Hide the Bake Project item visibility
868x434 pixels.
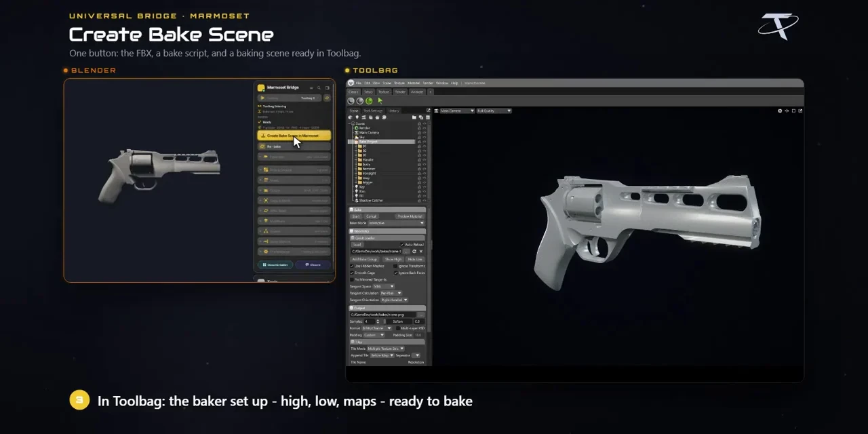[425, 142]
